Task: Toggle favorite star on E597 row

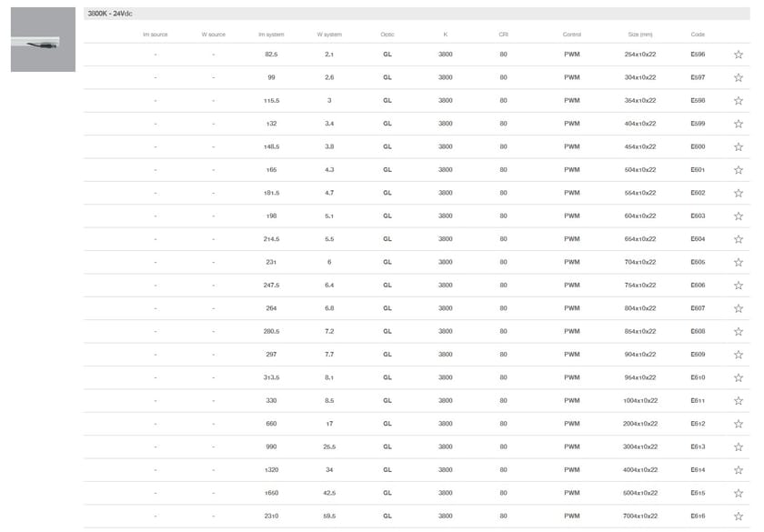Action: pos(738,77)
